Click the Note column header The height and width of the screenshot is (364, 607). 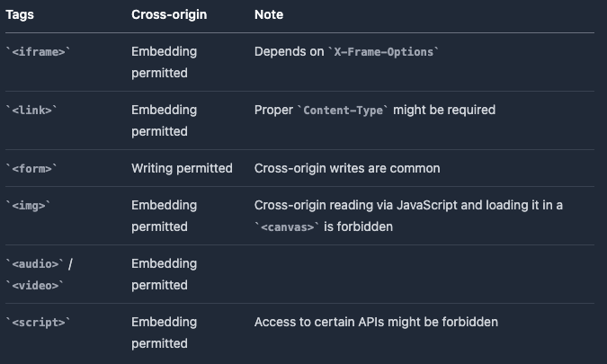pos(270,15)
